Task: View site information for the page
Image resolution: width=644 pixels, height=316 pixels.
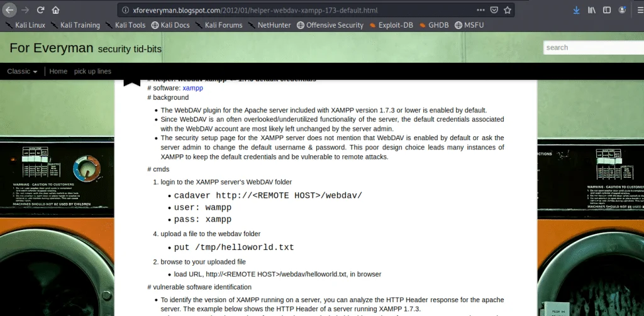Action: (125, 10)
